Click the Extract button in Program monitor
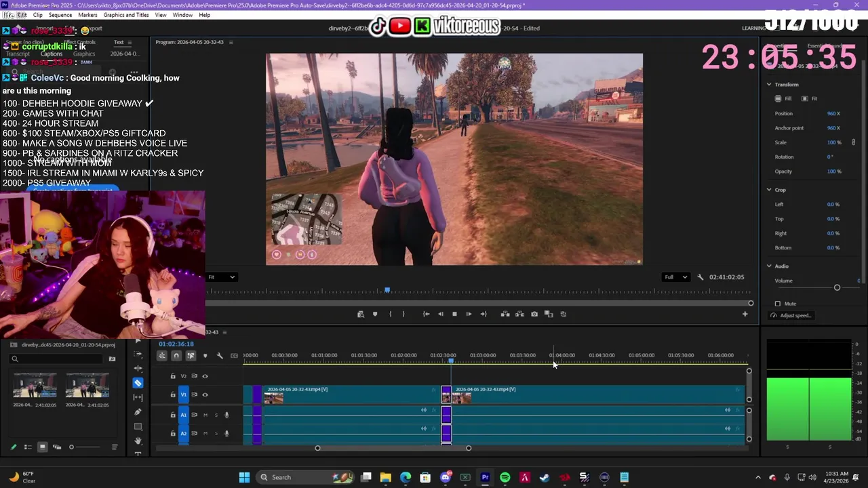This screenshot has height=488, width=868. [x=519, y=314]
